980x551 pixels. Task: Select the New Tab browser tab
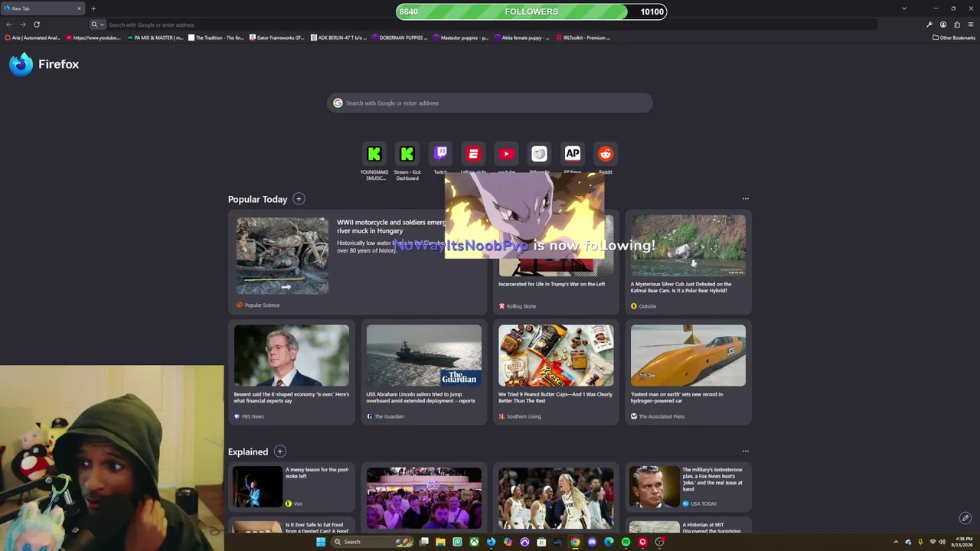(x=42, y=8)
